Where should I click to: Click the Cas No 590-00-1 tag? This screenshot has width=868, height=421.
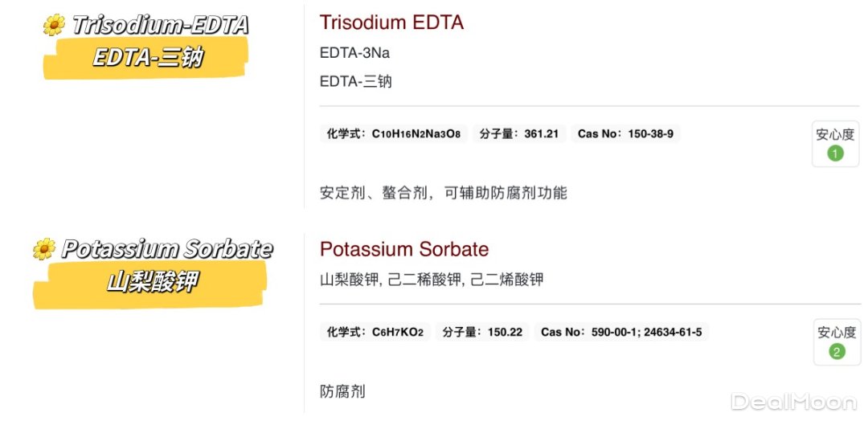(621, 332)
